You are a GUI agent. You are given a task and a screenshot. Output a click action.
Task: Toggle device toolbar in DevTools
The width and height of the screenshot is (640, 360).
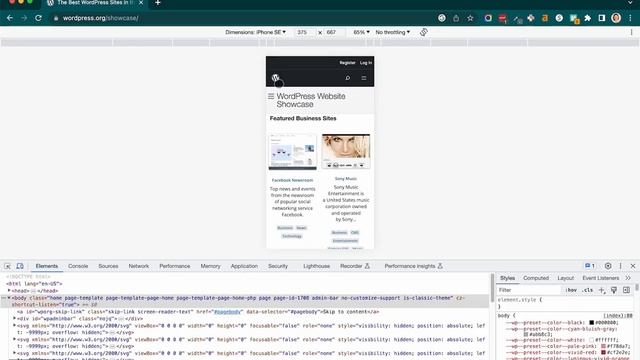click(20, 266)
